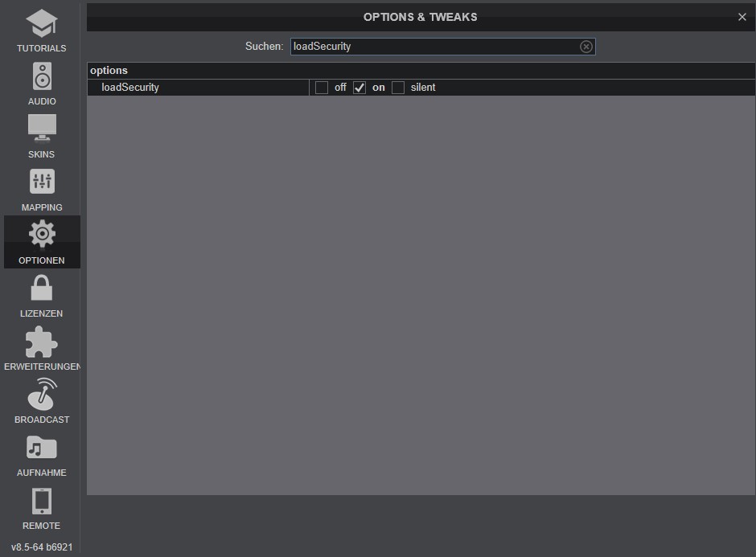Open the Aufnahme music folder section
756x557 pixels.
click(42, 454)
